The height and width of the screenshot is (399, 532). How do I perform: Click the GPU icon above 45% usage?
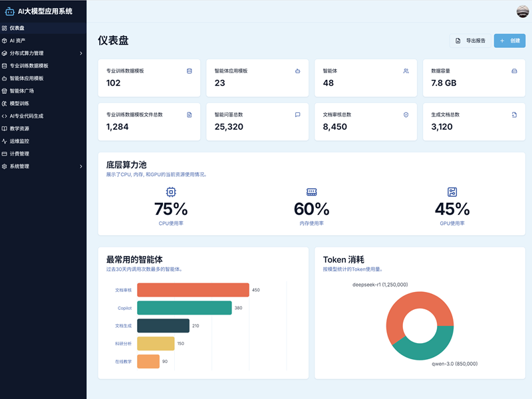pyautogui.click(x=452, y=190)
